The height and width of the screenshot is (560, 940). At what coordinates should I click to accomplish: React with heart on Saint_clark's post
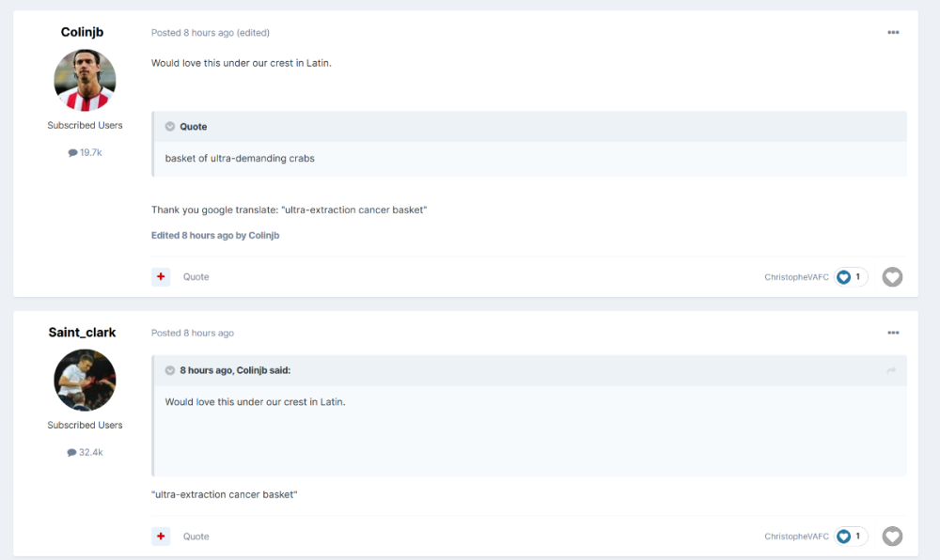point(892,537)
